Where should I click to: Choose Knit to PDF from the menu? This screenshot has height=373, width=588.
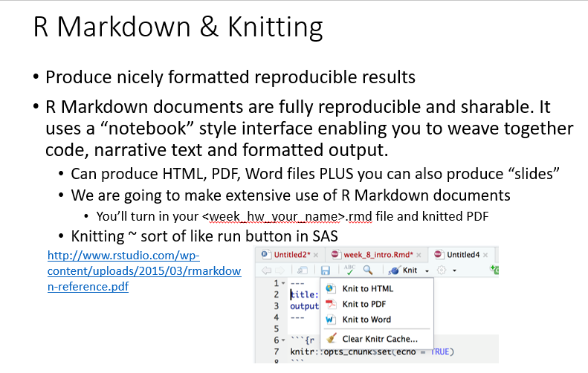click(x=377, y=304)
